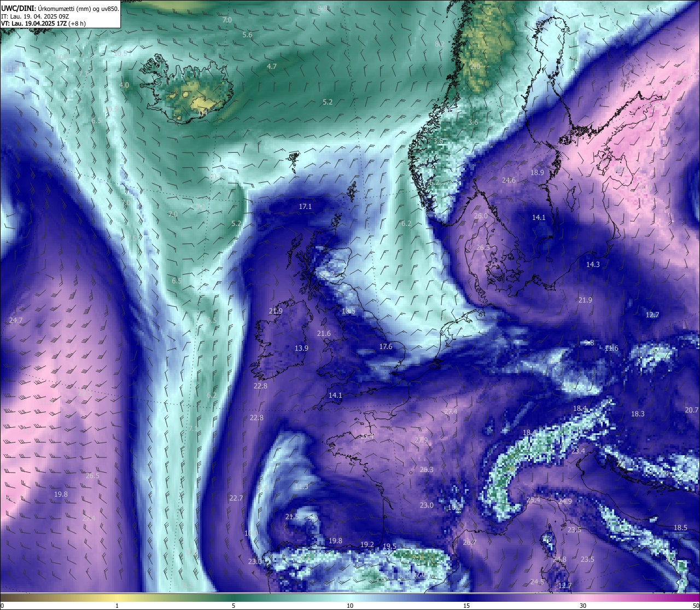Click the 9.8 value over central Europe

click(589, 342)
